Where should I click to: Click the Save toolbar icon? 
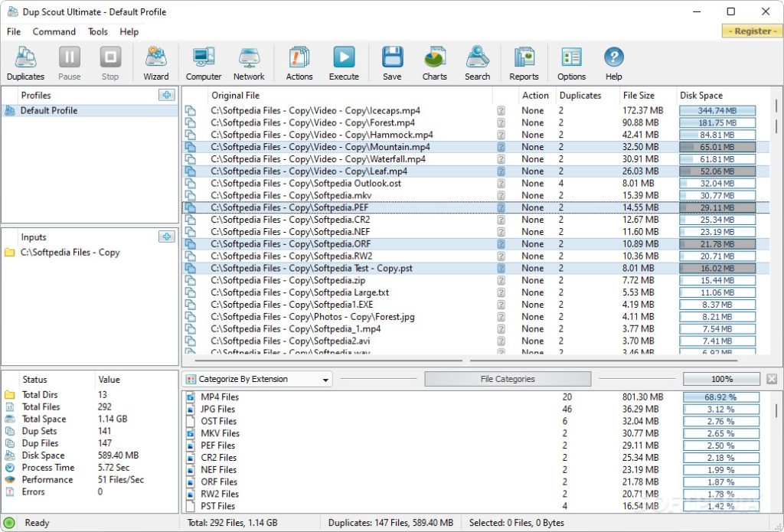click(x=392, y=63)
